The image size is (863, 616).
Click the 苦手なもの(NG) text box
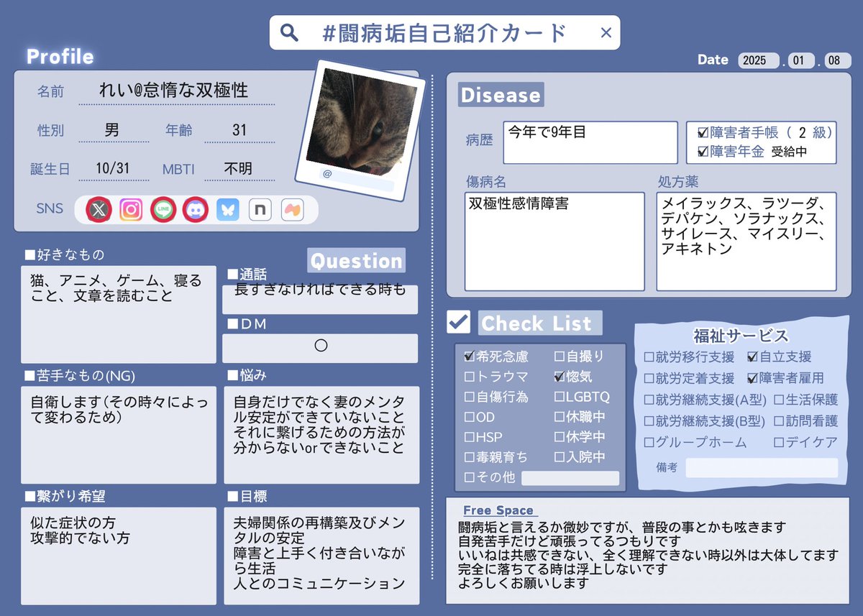click(119, 435)
